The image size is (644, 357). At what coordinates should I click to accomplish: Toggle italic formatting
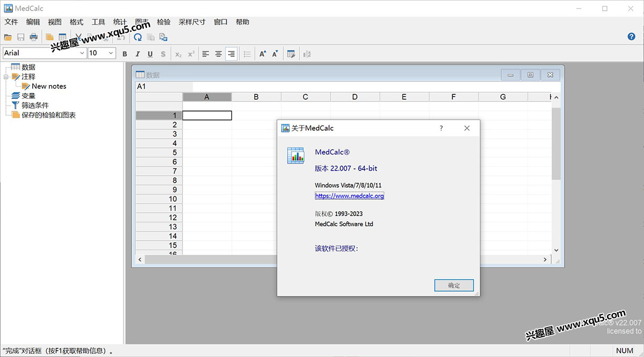coord(137,54)
